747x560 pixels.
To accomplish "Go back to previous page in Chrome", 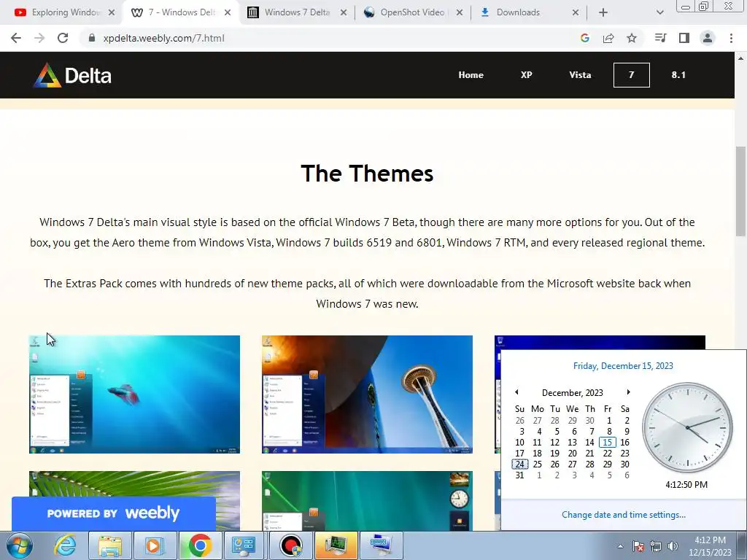I will point(16,38).
